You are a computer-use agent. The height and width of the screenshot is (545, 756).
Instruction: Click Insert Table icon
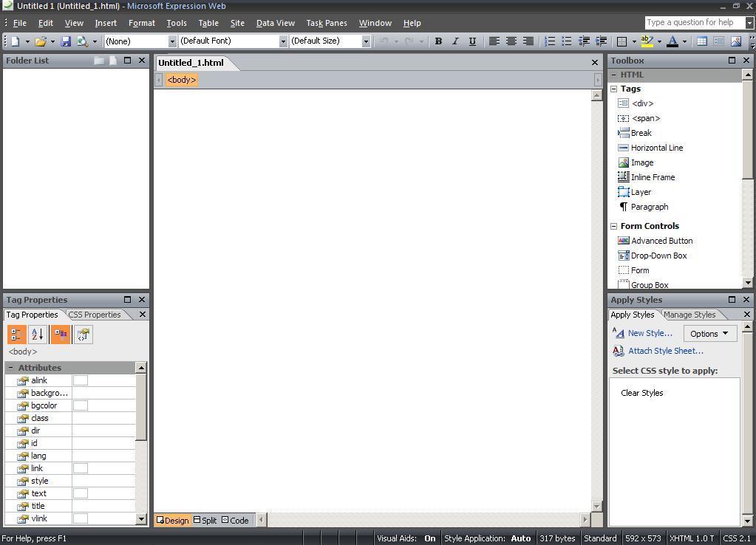click(702, 41)
